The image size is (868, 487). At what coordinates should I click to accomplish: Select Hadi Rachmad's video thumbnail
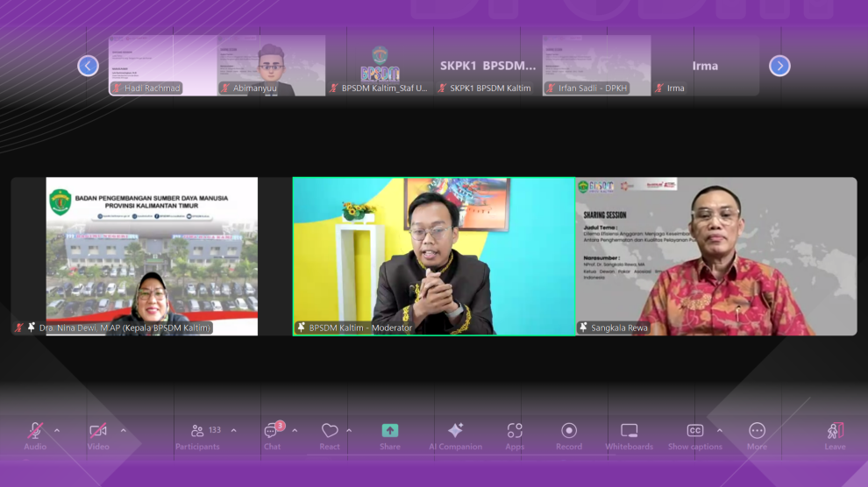pos(163,66)
